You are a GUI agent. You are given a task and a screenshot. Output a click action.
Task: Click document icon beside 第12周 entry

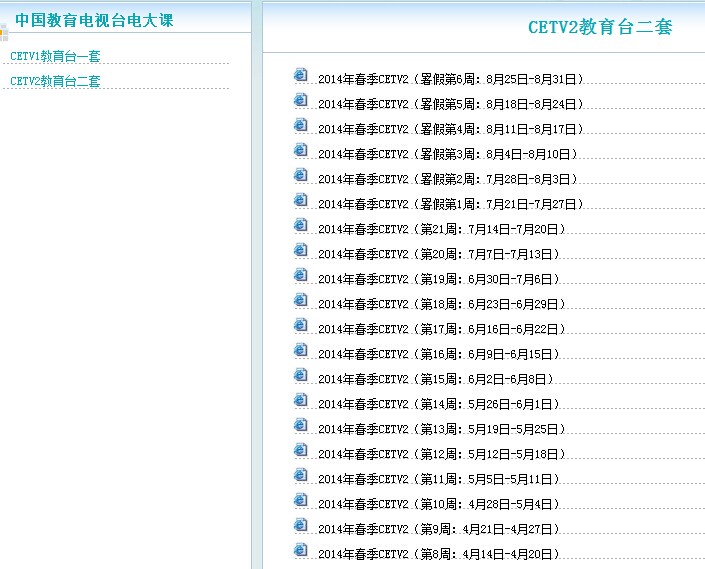(x=300, y=451)
